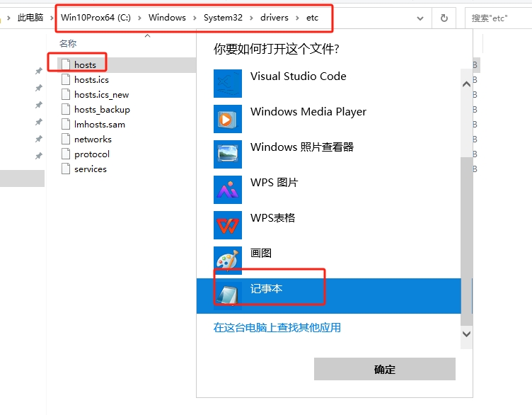Select the lmhosts.sam file name
This screenshot has height=415, width=532.
[x=100, y=125]
